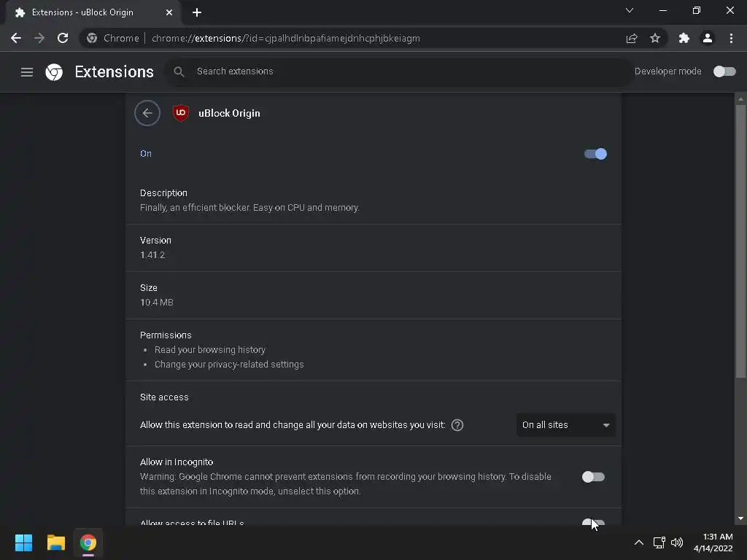Show hidden system tray icons
Viewport: 747px width, 560px height.
(x=639, y=542)
